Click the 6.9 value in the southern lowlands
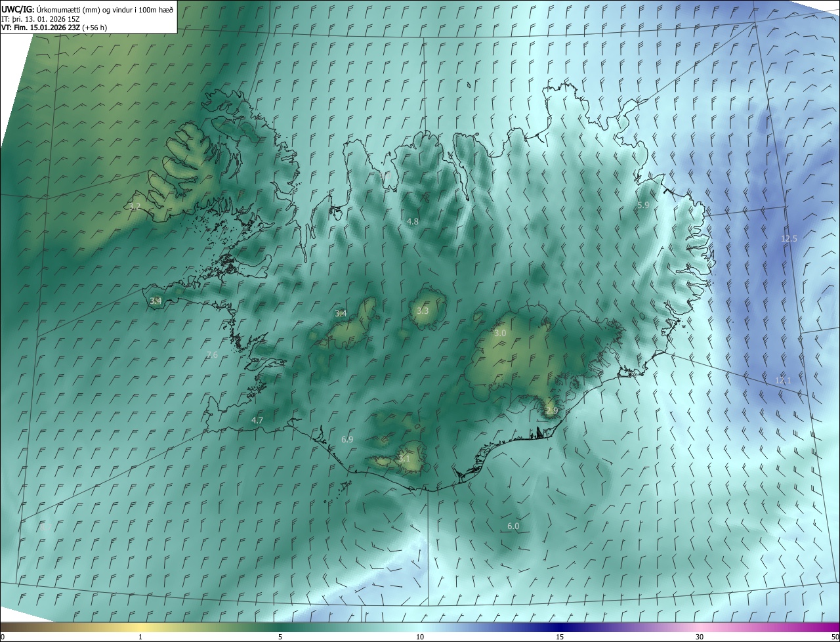 348,439
